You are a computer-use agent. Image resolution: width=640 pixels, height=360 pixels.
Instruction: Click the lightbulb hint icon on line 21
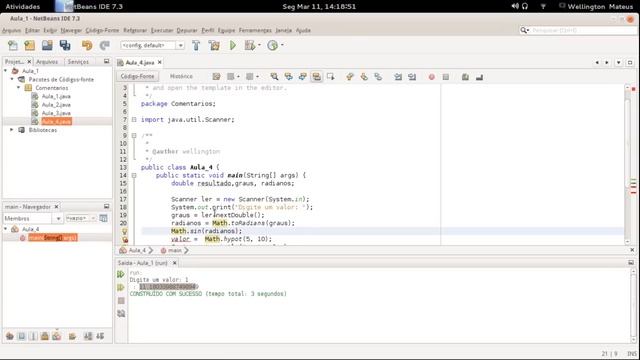[125, 231]
